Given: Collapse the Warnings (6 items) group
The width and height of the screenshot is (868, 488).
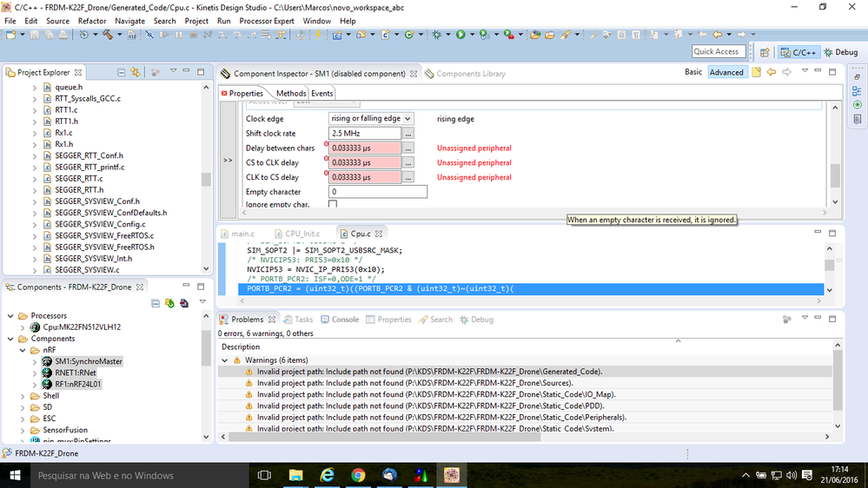Looking at the screenshot, I should (x=225, y=360).
